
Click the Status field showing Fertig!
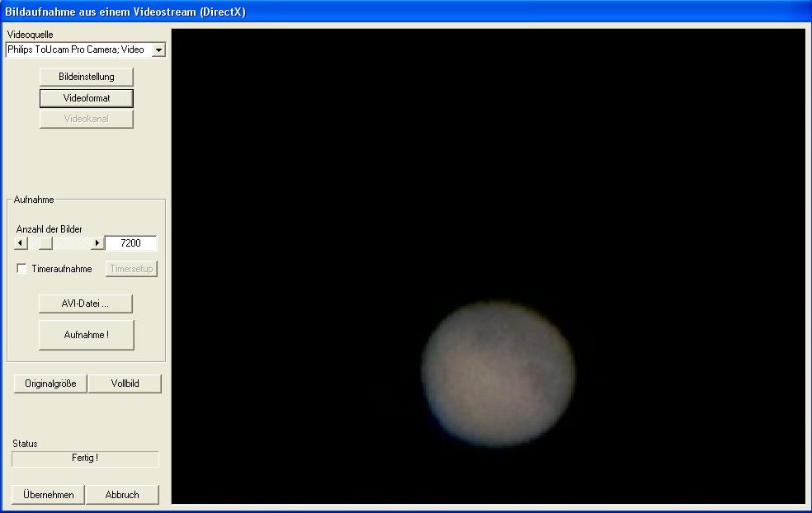click(85, 459)
